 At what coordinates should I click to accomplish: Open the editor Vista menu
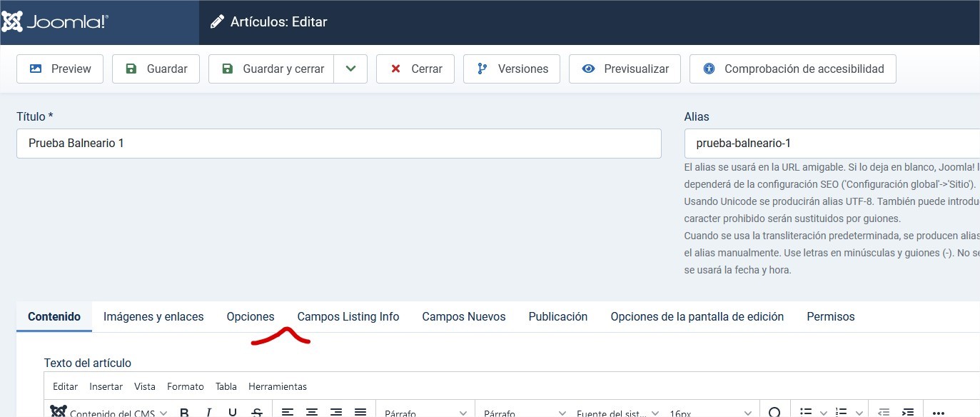[145, 386]
